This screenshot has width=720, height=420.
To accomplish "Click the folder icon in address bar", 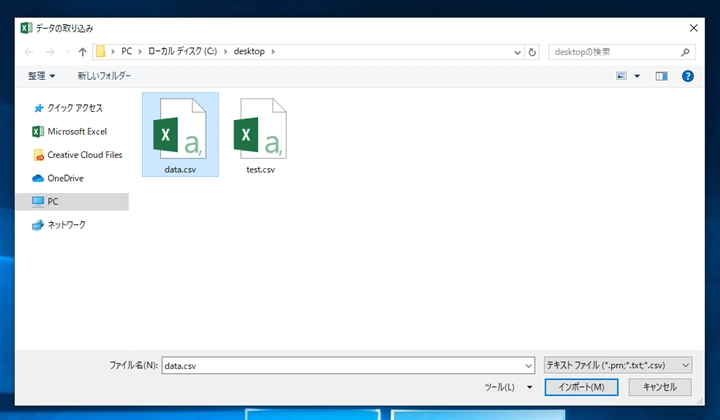I will coord(101,51).
